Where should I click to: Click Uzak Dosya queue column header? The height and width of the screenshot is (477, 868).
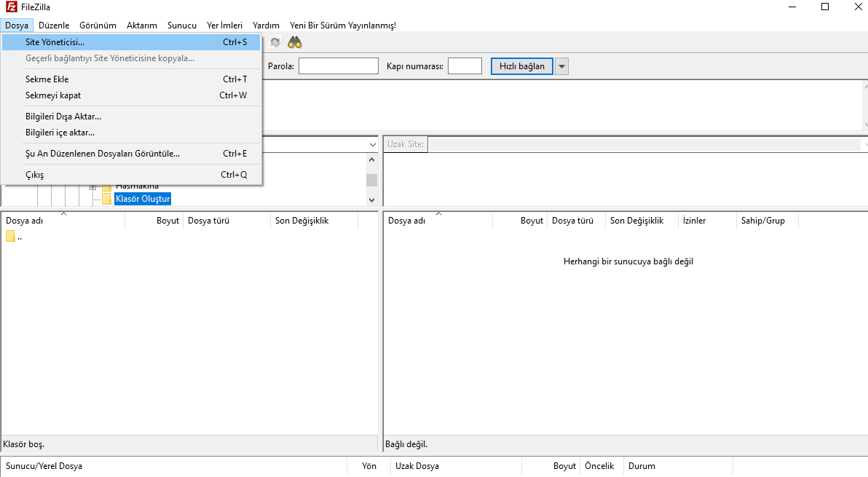pyautogui.click(x=456, y=466)
